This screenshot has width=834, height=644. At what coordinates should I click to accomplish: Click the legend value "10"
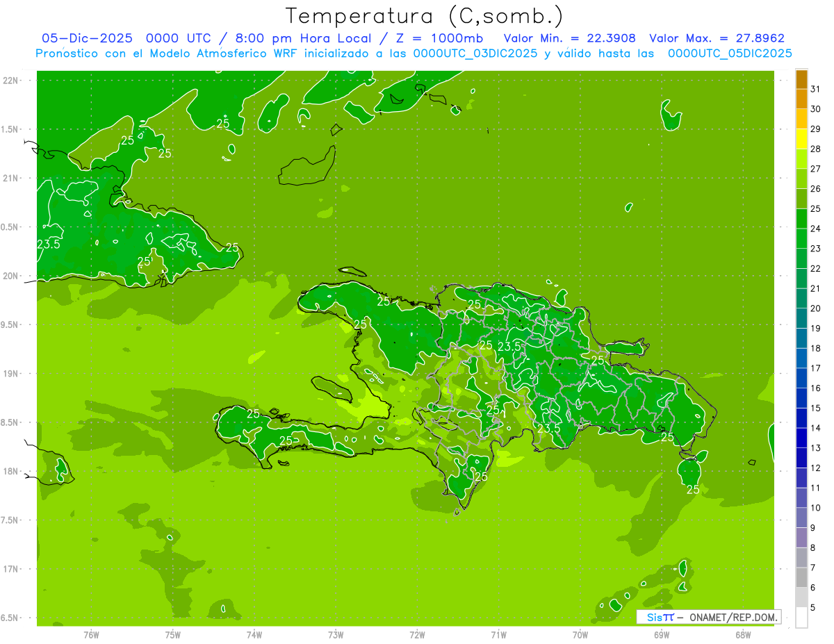point(816,508)
